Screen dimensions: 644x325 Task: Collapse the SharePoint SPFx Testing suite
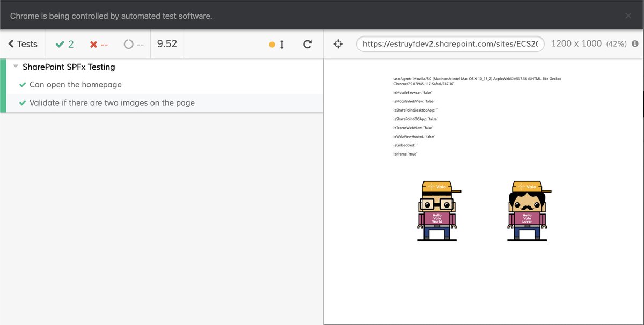point(16,67)
